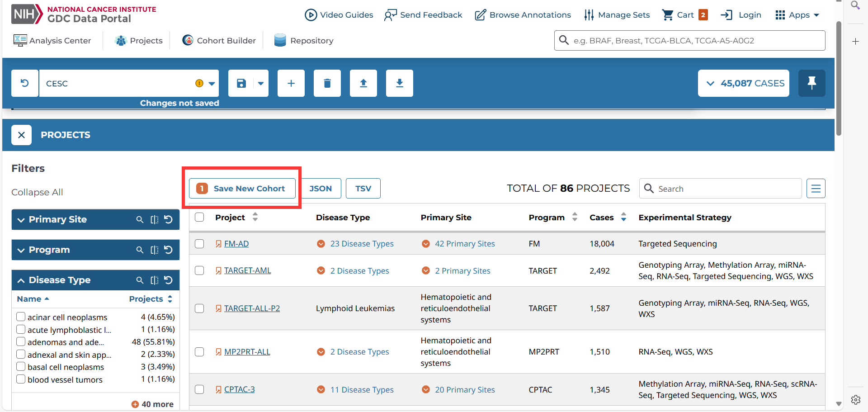Select the CPTAC-3 row checkbox
Viewport: 868px width, 412px height.
click(x=199, y=389)
